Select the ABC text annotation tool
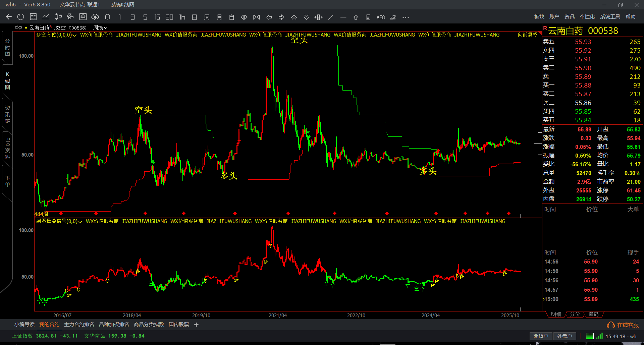The height and width of the screenshot is (345, 644). pos(380,17)
